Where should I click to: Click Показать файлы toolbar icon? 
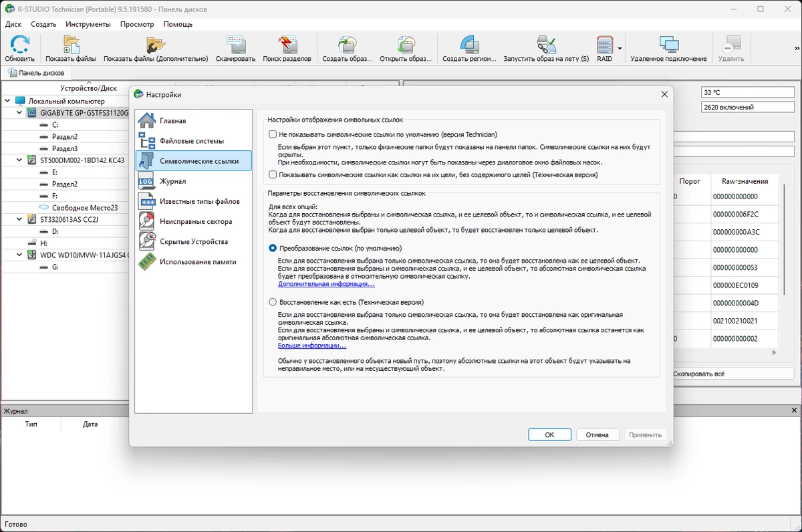[71, 49]
